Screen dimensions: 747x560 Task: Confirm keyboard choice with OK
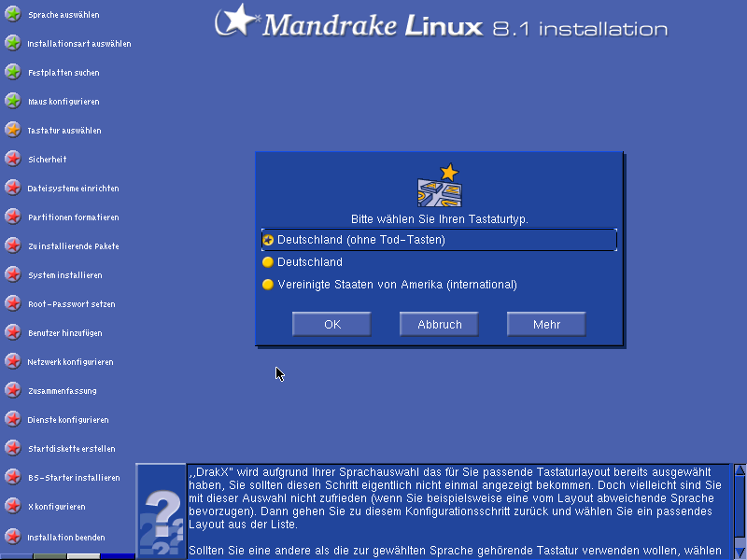click(x=332, y=324)
